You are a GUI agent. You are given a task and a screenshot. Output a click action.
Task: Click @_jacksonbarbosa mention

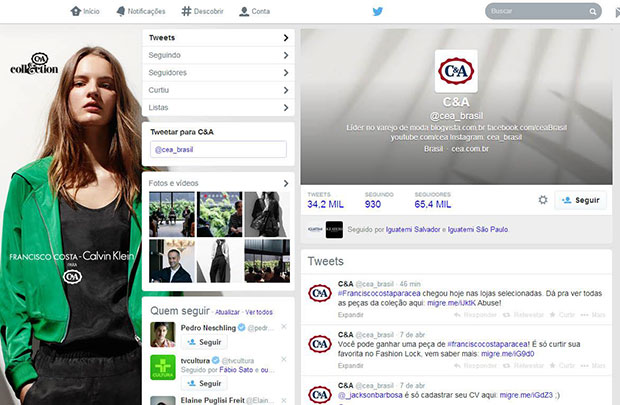370,395
